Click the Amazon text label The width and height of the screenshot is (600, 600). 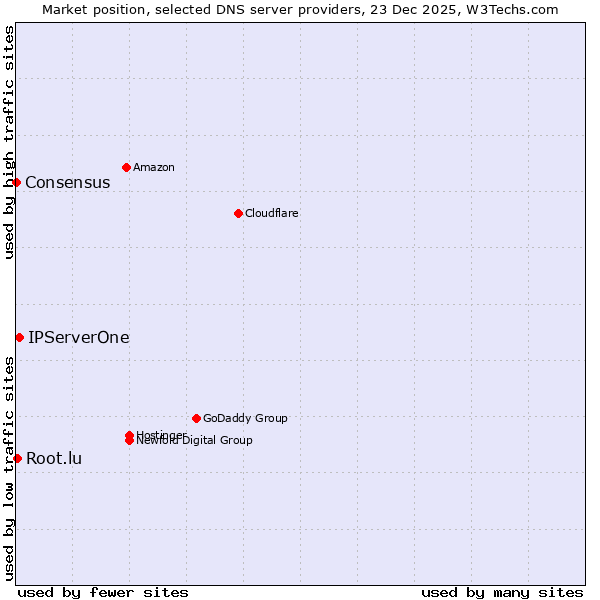coord(153,167)
